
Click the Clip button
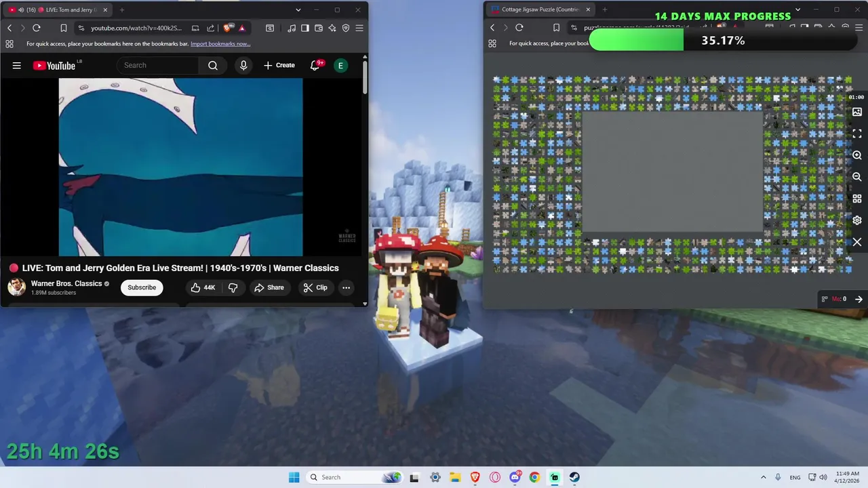(315, 287)
